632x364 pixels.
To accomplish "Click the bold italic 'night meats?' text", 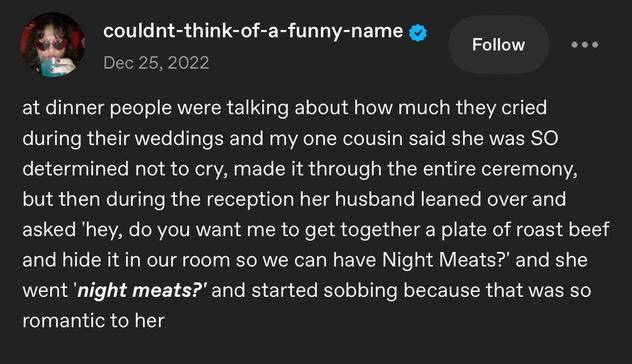I will [x=142, y=291].
